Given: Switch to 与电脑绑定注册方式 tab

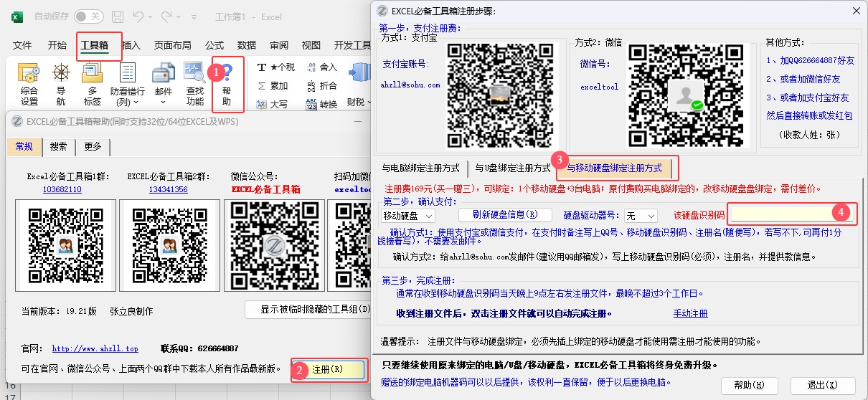Looking at the screenshot, I should [420, 168].
